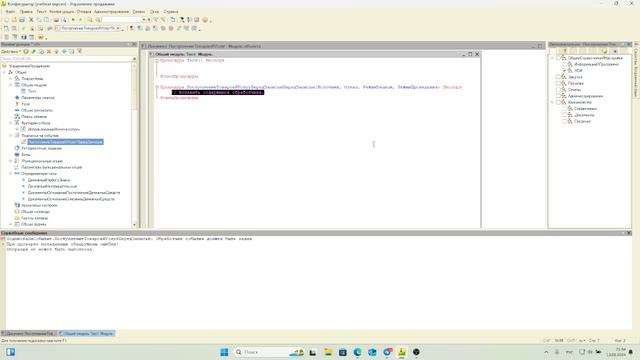Click the Cut scissors toolbar icon
The image size is (640, 360).
(x=31, y=20)
